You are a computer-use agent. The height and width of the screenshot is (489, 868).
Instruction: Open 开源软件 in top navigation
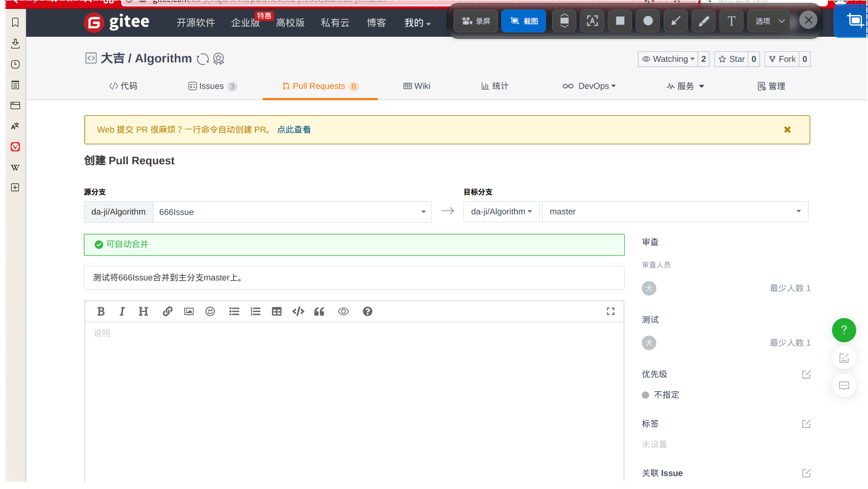click(x=196, y=23)
